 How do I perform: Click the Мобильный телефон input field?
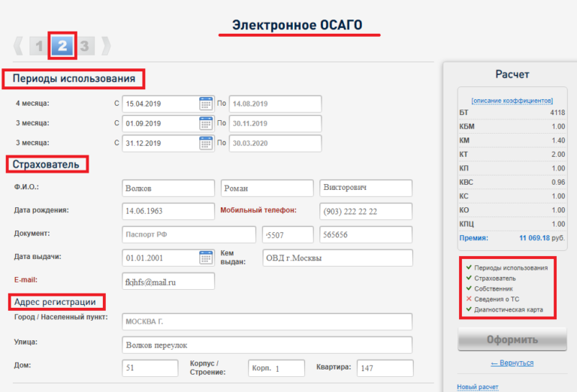pos(366,211)
